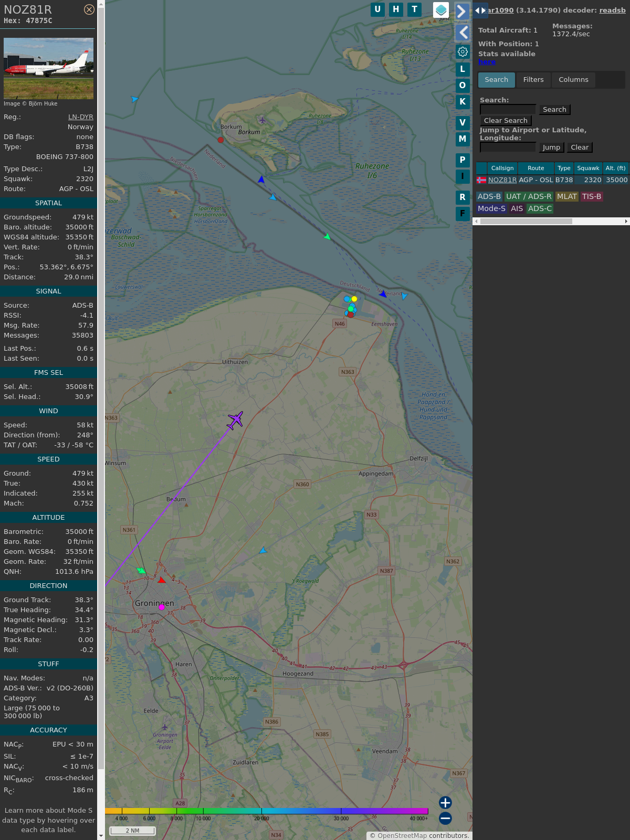Image resolution: width=630 pixels, height=840 pixels.
Task: Click the Search button beside the field
Action: (554, 110)
